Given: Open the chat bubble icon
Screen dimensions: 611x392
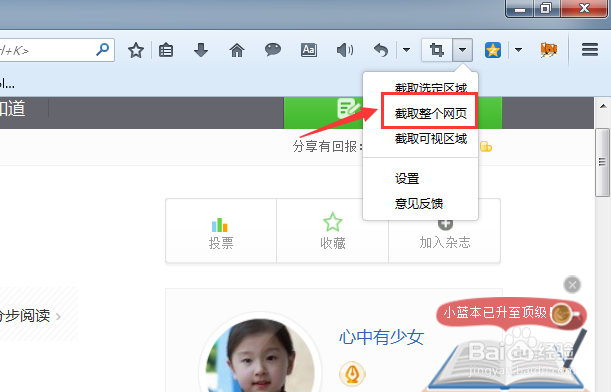Looking at the screenshot, I should (x=272, y=50).
